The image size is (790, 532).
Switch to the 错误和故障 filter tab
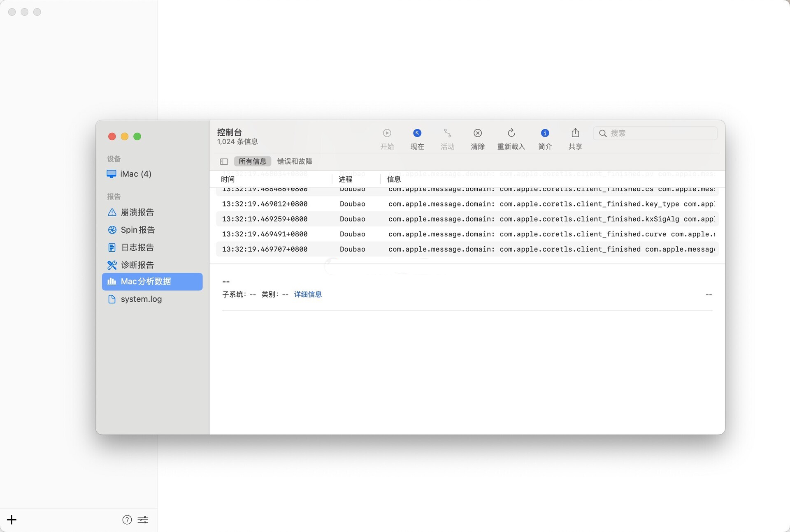coord(295,162)
